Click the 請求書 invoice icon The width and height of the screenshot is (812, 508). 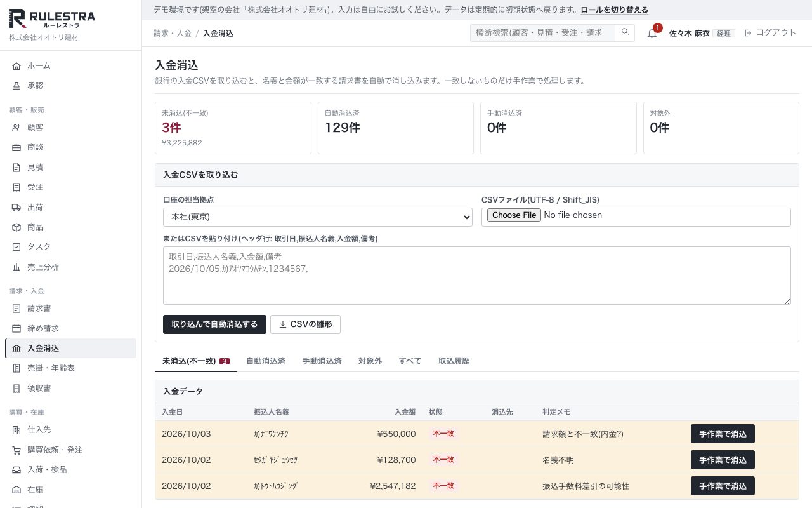pyautogui.click(x=16, y=309)
